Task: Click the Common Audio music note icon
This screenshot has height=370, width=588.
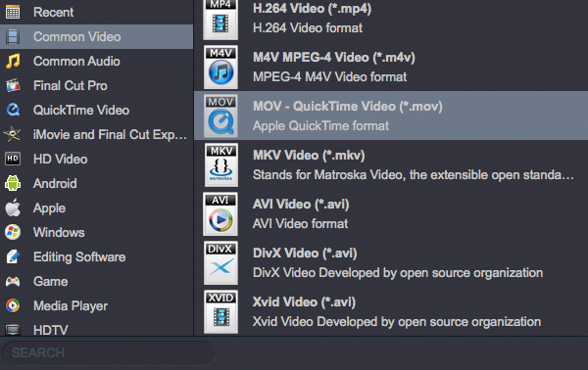Action: point(13,61)
